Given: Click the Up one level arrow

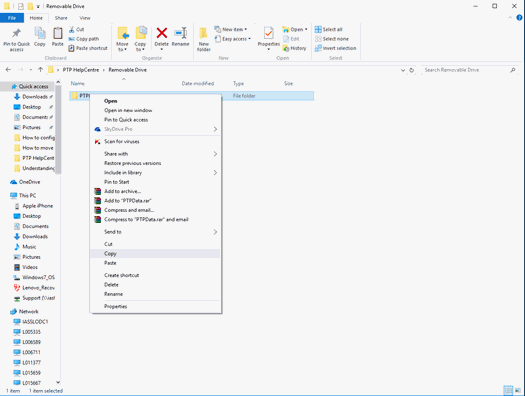Looking at the screenshot, I should click(41, 70).
